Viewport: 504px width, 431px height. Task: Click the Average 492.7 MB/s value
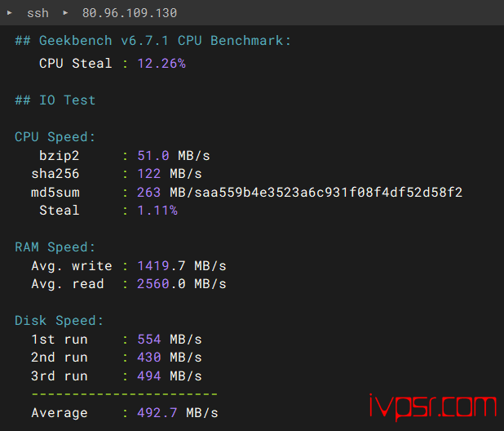click(178, 413)
